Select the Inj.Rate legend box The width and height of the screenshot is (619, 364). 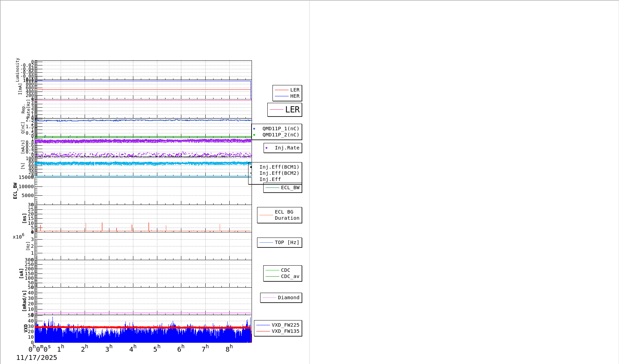pyautogui.click(x=283, y=148)
